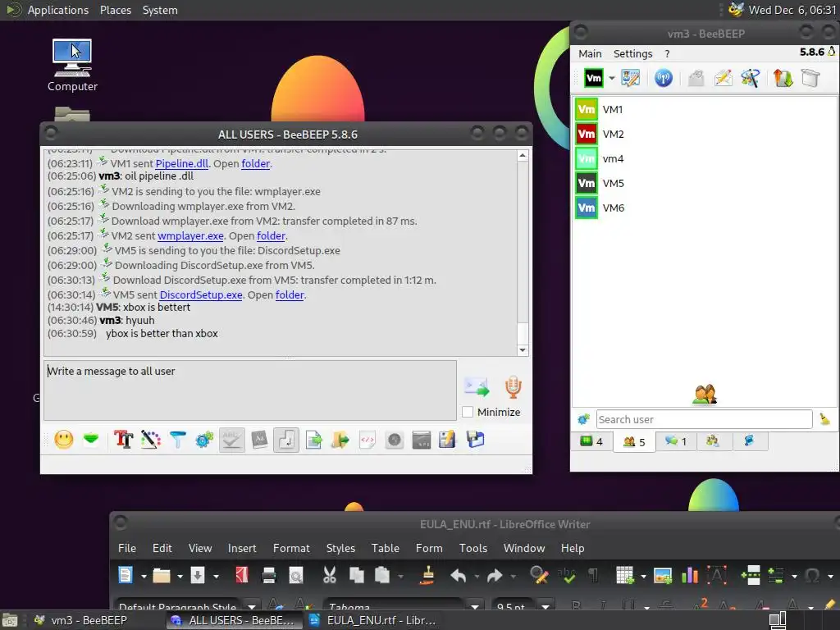This screenshot has height=630, width=840.
Task: Expand the Insert Table dropdown arrow in Writer
Action: (x=643, y=577)
